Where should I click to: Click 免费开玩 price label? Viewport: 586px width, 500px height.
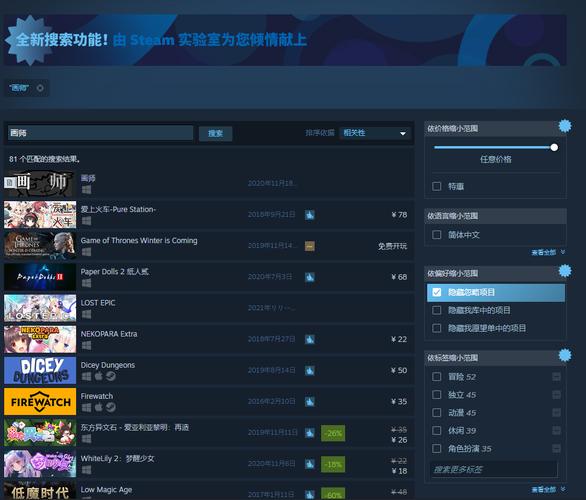coord(392,246)
